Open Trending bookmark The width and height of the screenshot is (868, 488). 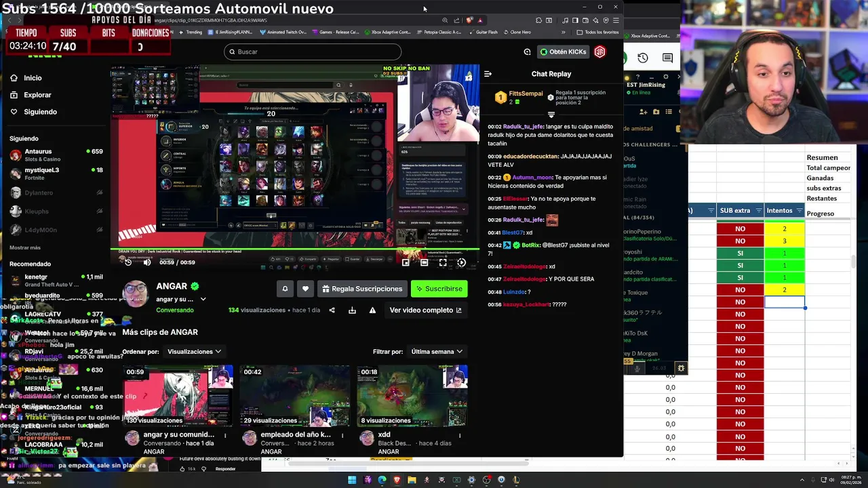point(190,32)
